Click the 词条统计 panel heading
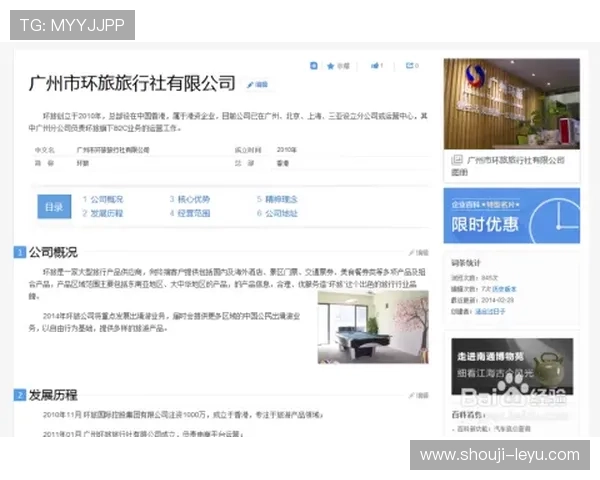The image size is (600, 480). click(466, 263)
